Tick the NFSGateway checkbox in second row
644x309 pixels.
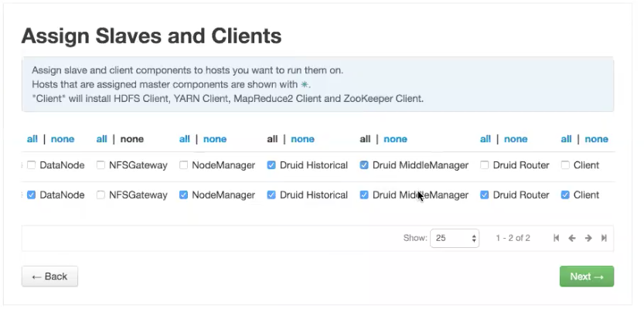[x=101, y=195]
